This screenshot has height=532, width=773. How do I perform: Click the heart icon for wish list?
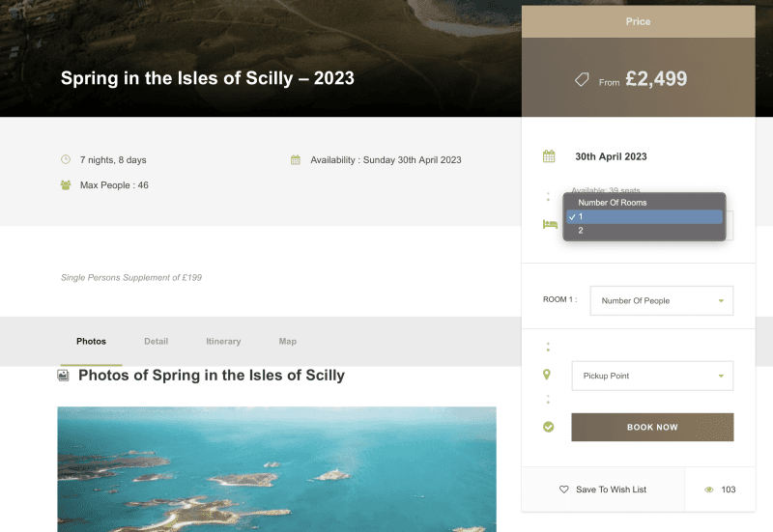click(x=564, y=490)
